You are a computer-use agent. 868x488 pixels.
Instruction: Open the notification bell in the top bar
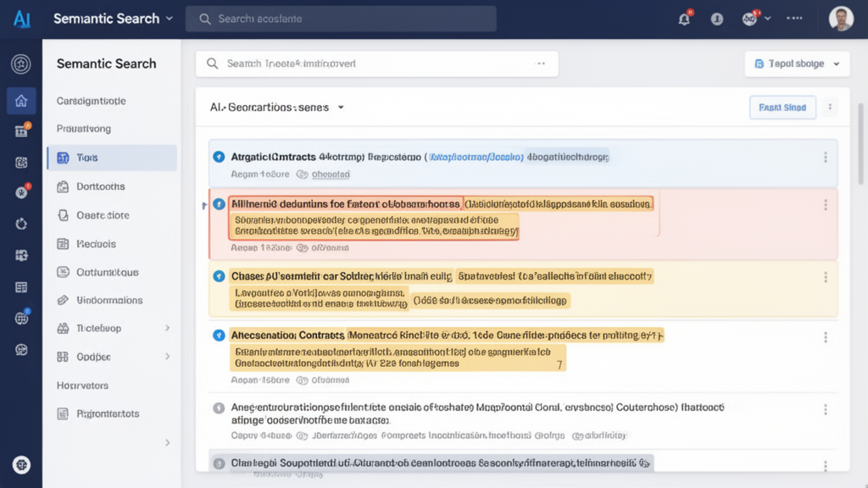click(x=684, y=19)
